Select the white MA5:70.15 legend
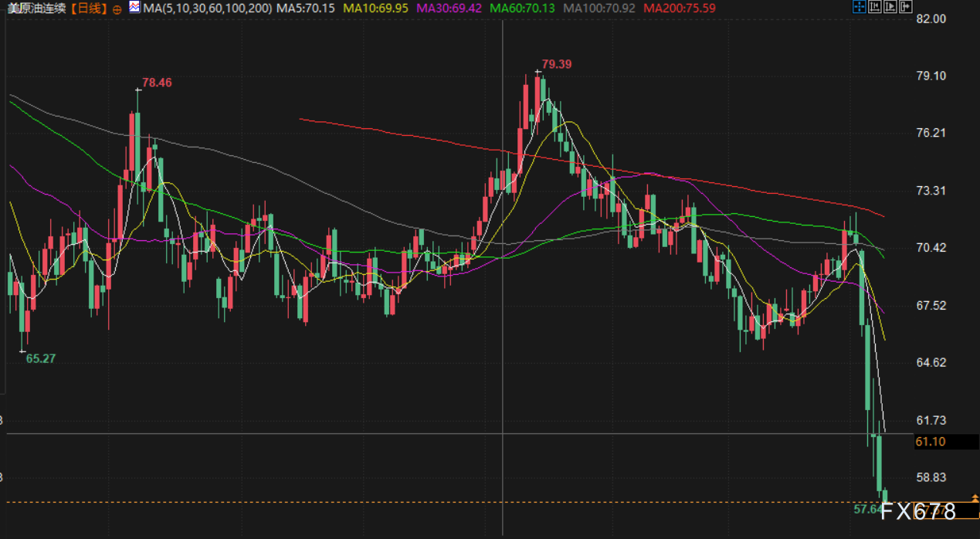The height and width of the screenshot is (539, 980). coord(306,8)
